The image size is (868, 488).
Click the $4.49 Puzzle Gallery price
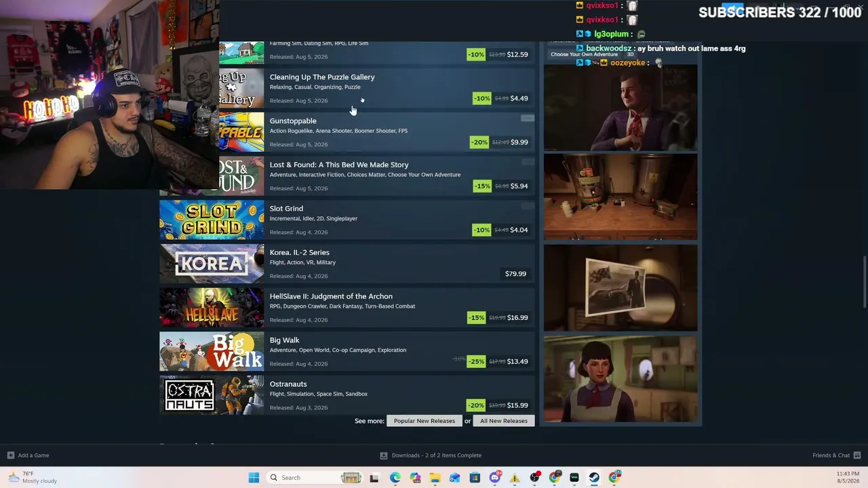(x=519, y=98)
